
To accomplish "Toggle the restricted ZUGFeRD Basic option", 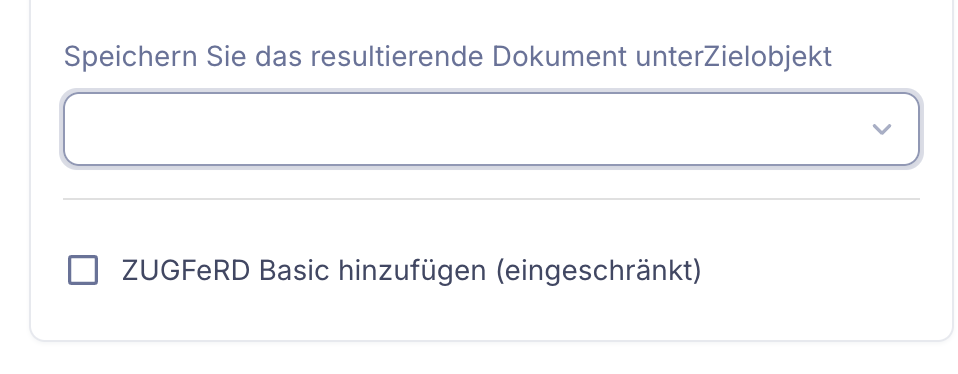I will tap(83, 270).
